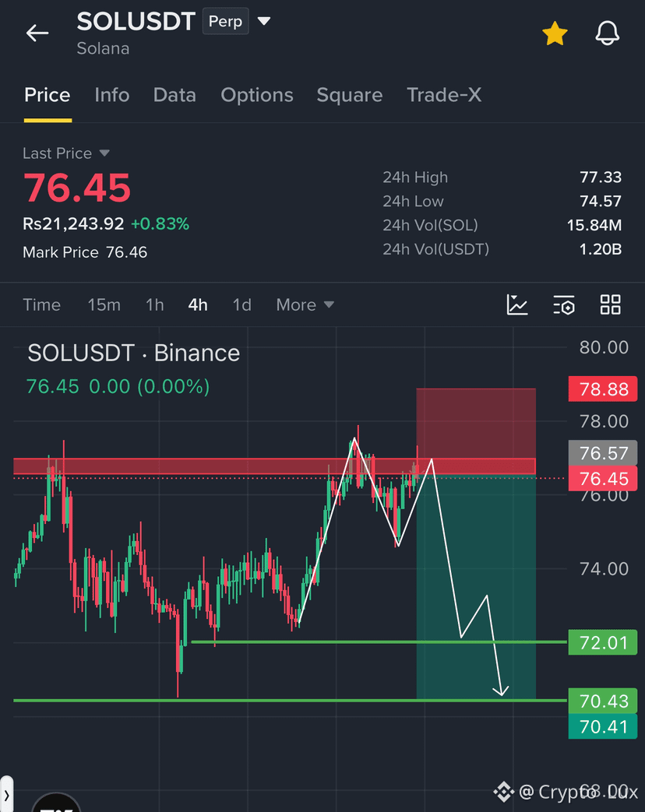
Task: Click the 24h Vol(SOL) value 15.84M
Action: [594, 225]
